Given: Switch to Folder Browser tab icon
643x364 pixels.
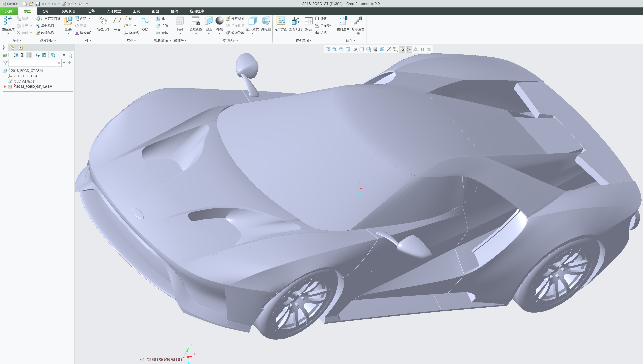Looking at the screenshot, I should coord(12,48).
